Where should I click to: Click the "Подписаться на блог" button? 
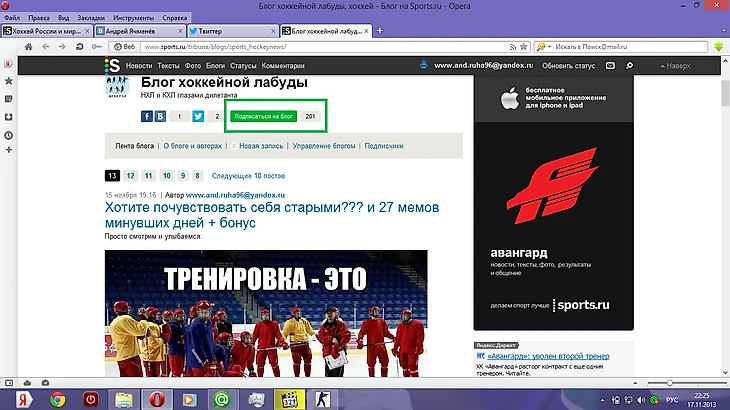[265, 117]
